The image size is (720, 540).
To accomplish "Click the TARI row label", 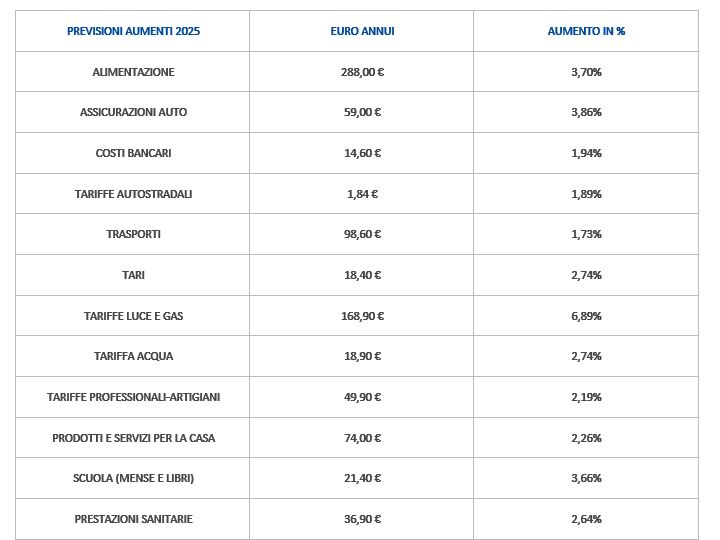I will [133, 275].
